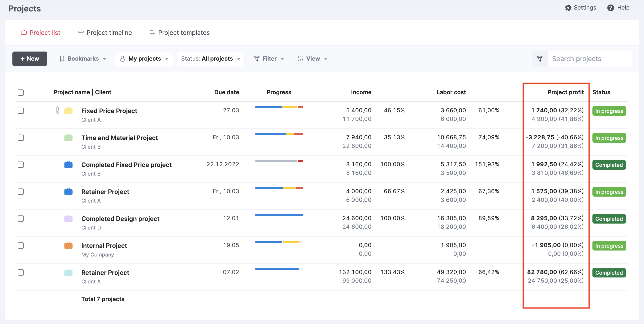644x324 pixels.
Task: Toggle checkbox next to Time and Material Project
Action: 21,138
